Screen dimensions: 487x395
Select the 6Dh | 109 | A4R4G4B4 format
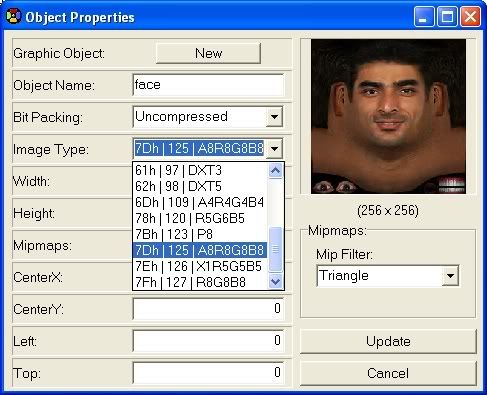click(x=200, y=202)
